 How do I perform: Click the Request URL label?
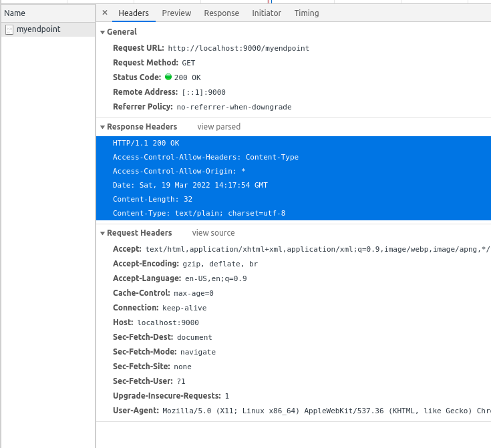tap(138, 48)
